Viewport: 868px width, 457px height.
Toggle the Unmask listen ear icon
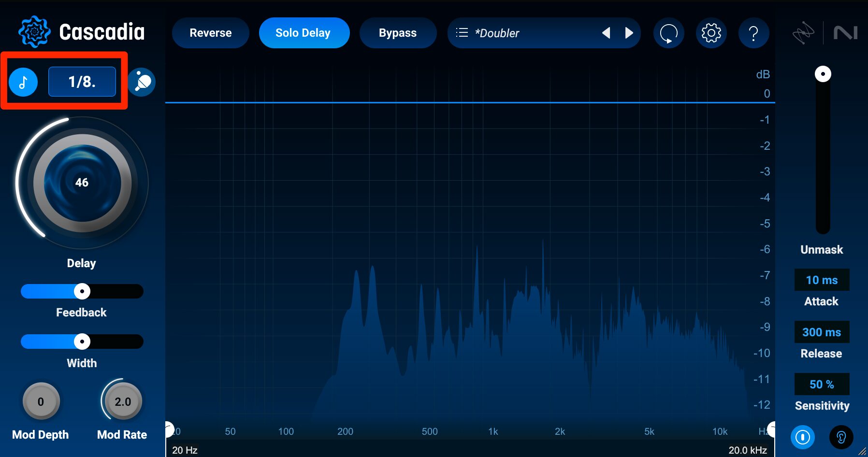coord(841,437)
